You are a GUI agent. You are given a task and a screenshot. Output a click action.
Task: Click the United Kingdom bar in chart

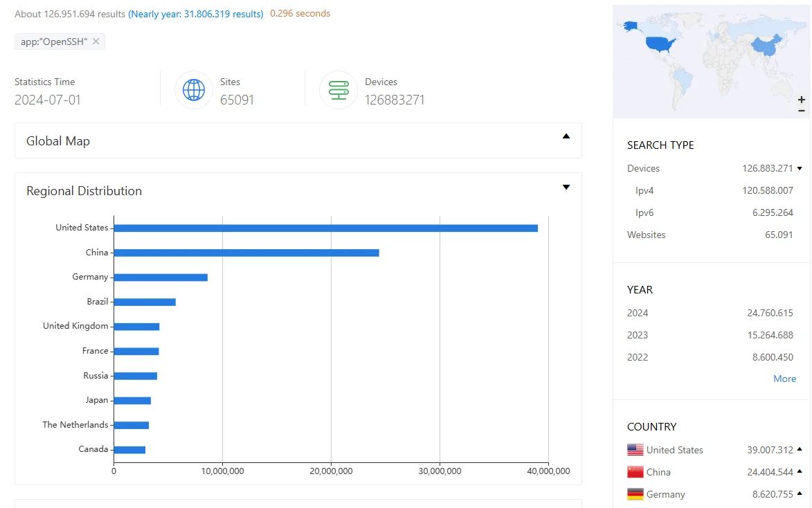[x=136, y=327]
